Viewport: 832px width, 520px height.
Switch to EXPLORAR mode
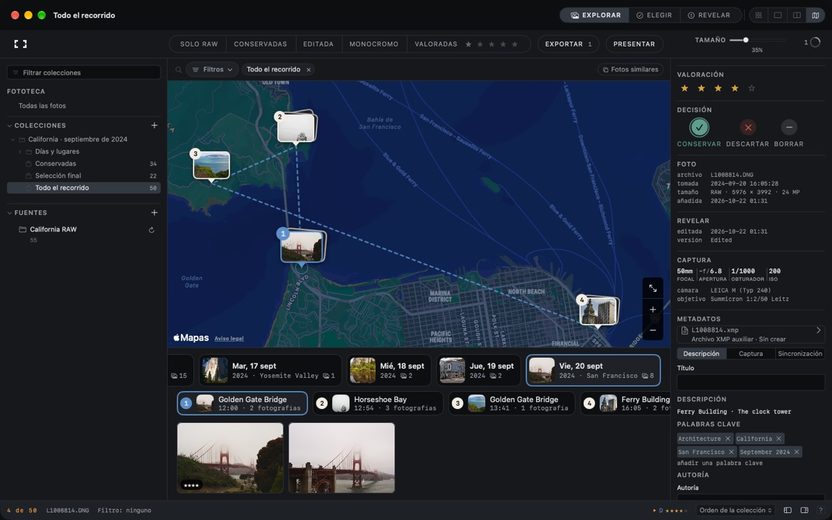pyautogui.click(x=595, y=15)
